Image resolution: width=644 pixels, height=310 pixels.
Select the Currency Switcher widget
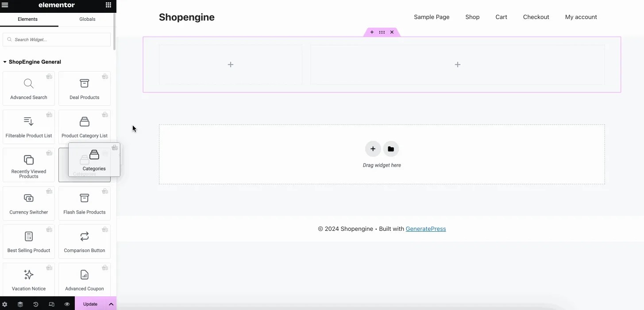29,203
